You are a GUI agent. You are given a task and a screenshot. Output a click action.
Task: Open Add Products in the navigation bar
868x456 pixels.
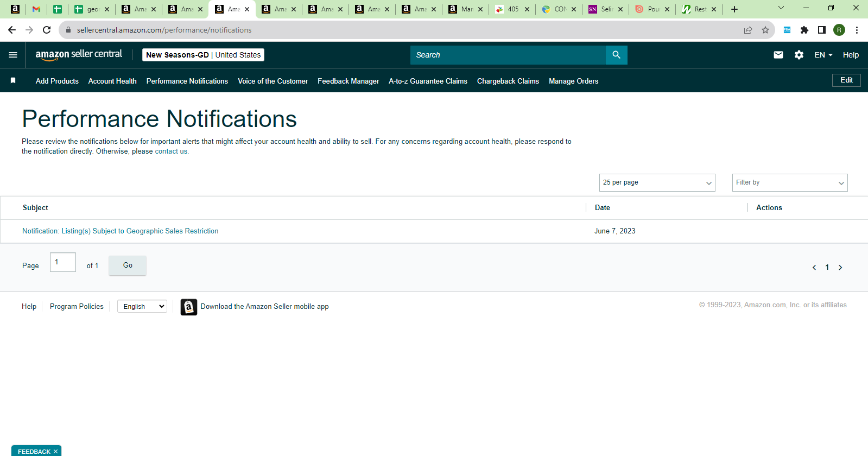[57, 81]
